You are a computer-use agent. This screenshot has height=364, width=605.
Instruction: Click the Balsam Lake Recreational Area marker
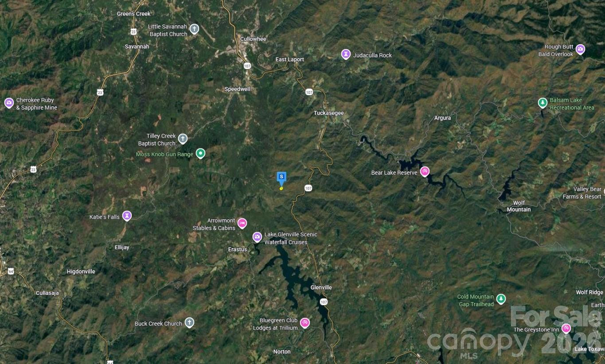coord(542,103)
